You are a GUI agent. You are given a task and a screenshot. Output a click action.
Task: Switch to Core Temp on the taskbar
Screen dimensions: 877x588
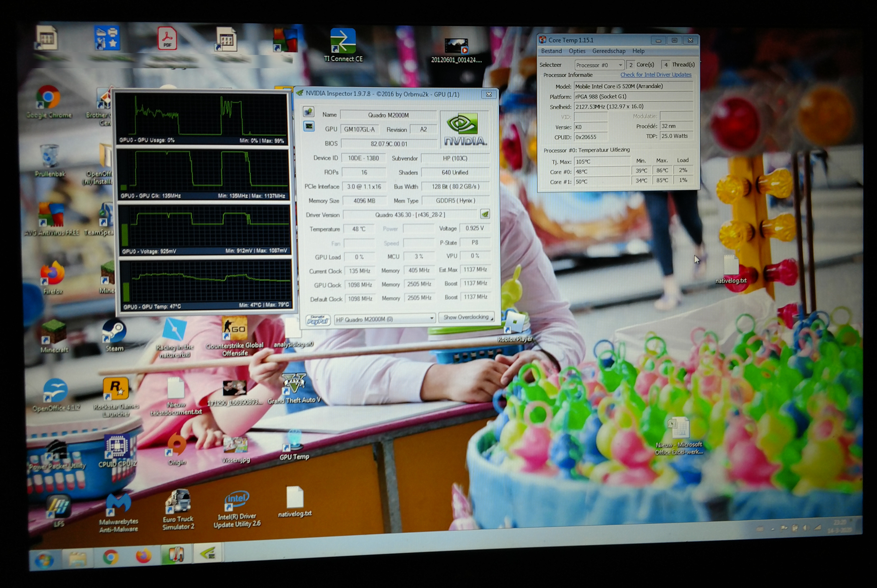(176, 554)
